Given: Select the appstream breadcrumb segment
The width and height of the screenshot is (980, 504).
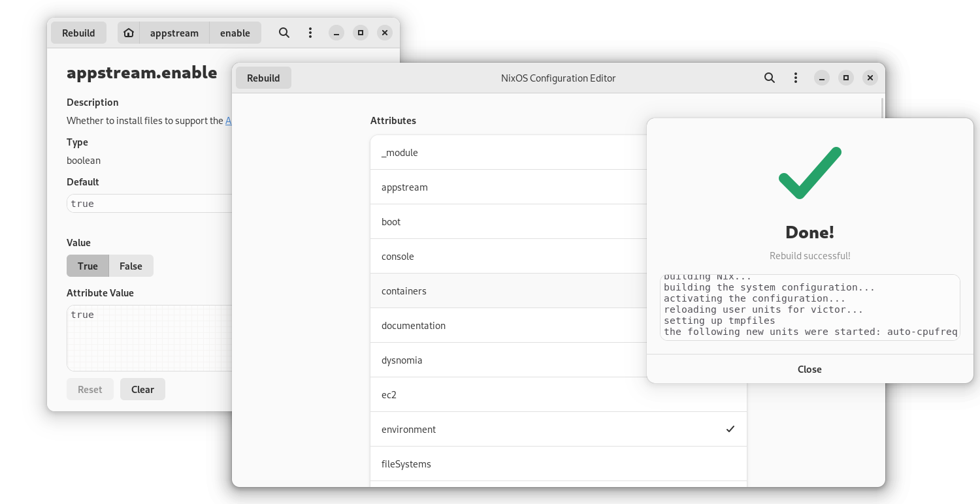Looking at the screenshot, I should pyautogui.click(x=174, y=33).
